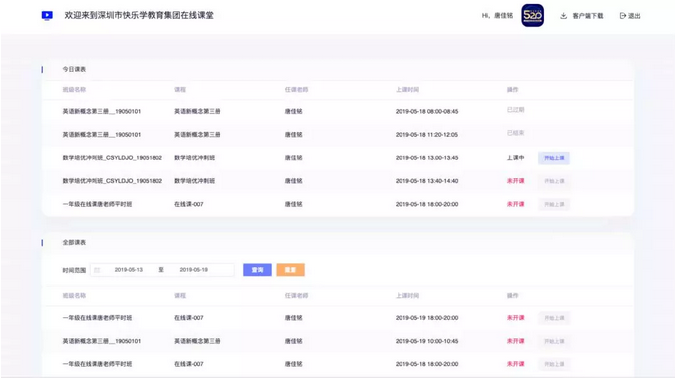The width and height of the screenshot is (675, 380).
Task: Click the orange 重置 reset button
Action: click(291, 270)
